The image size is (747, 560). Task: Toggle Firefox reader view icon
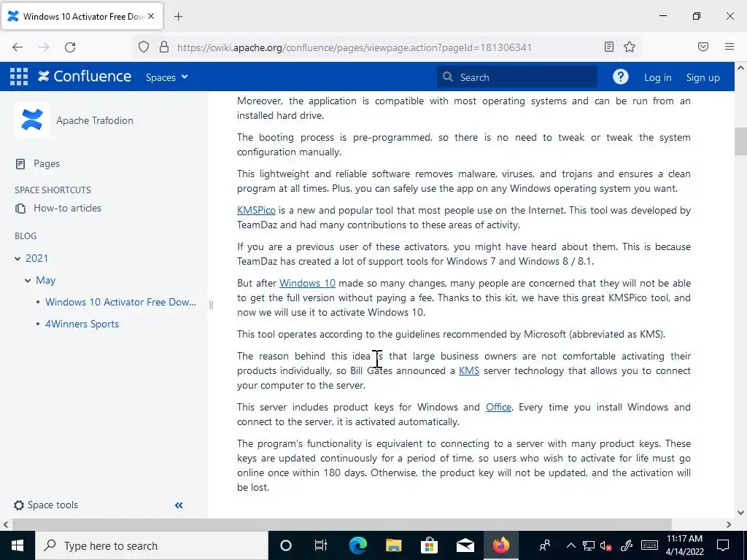[x=609, y=47]
